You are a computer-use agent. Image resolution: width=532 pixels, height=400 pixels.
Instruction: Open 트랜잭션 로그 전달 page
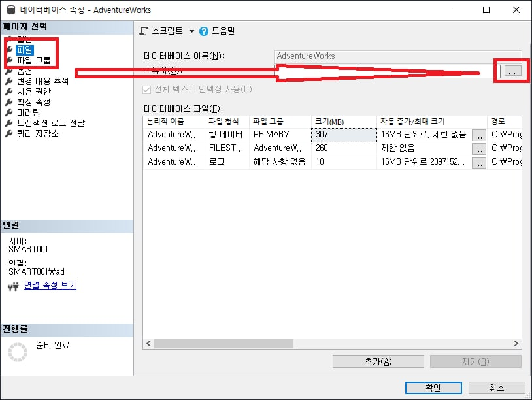coord(51,123)
